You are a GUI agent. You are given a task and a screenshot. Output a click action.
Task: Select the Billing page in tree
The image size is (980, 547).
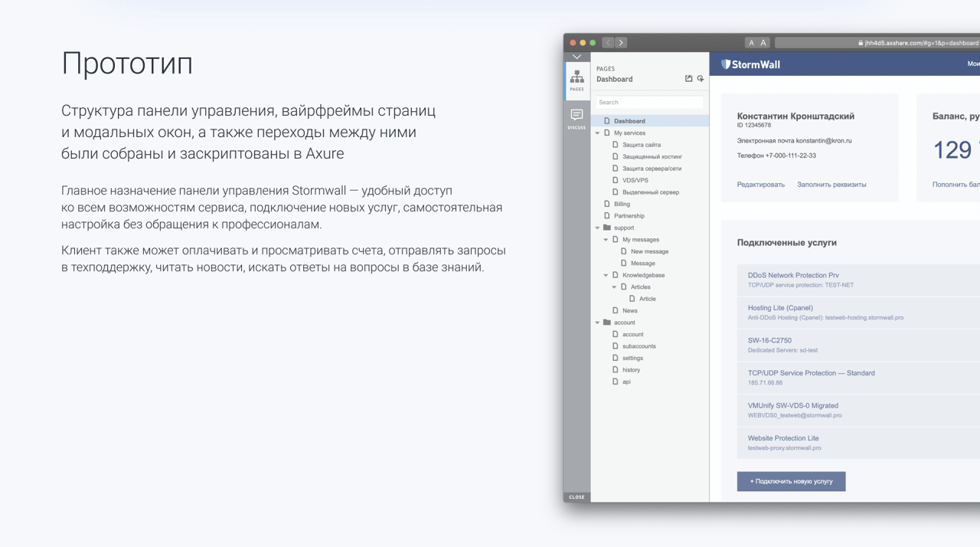pyautogui.click(x=622, y=205)
